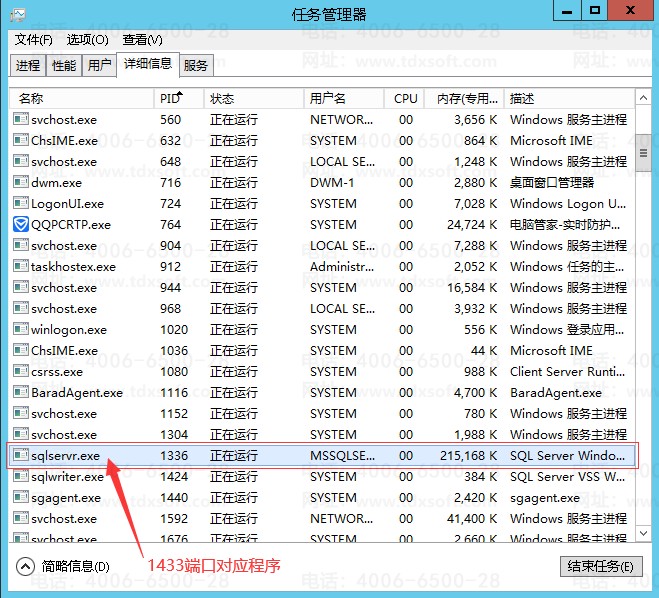The width and height of the screenshot is (659, 598).
Task: Open the 文件(F) menu
Action: pos(34,40)
